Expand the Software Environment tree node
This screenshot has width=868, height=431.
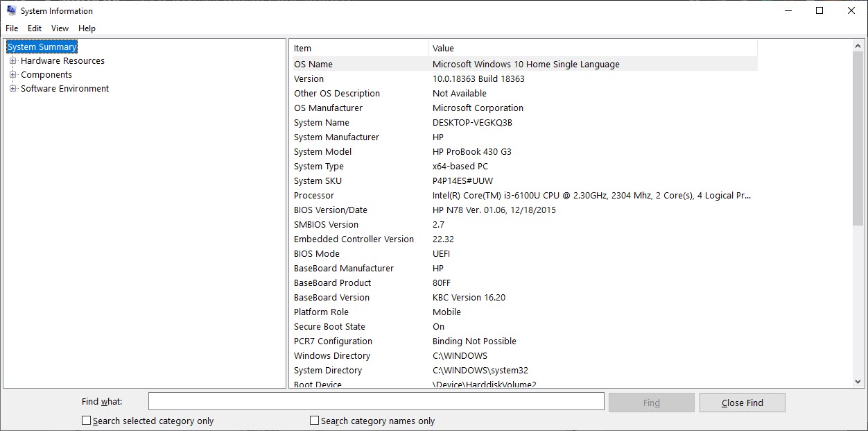point(12,89)
